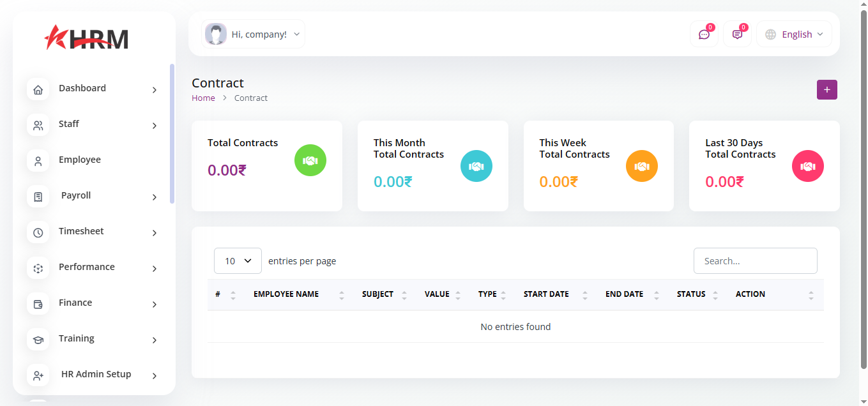Sort table by Start Date column
The image size is (868, 406).
(x=546, y=294)
